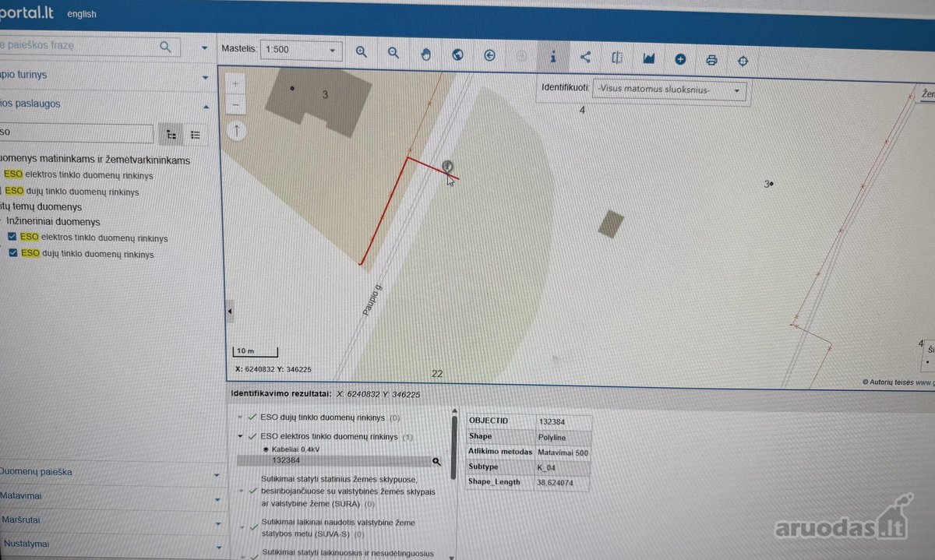Click the zoom in magnifier tool

(x=361, y=53)
